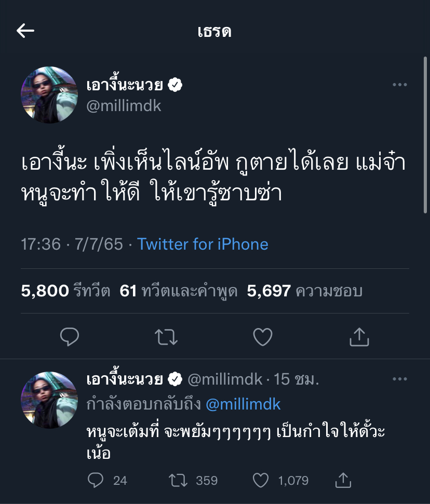The width and height of the screenshot is (430, 504).
Task: Open main tweet's three-dot menu
Action: [399, 85]
